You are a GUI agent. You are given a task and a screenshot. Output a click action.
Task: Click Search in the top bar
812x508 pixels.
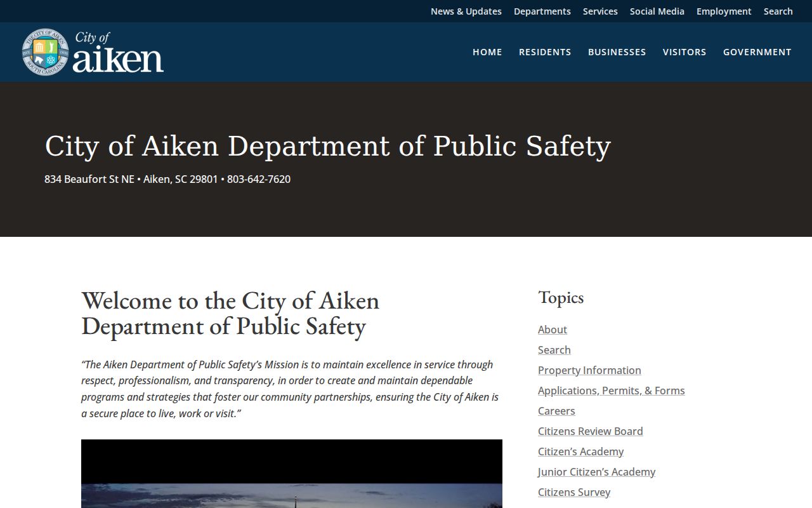(778, 11)
